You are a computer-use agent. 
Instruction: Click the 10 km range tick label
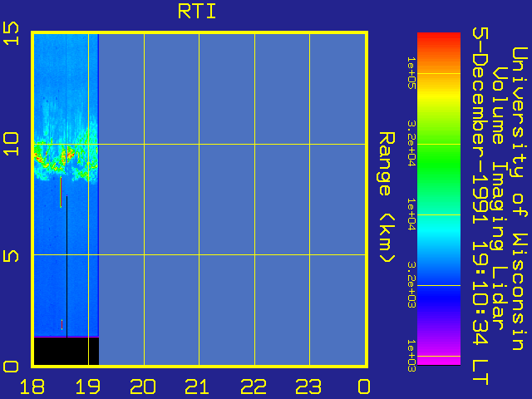pyautogui.click(x=11, y=144)
